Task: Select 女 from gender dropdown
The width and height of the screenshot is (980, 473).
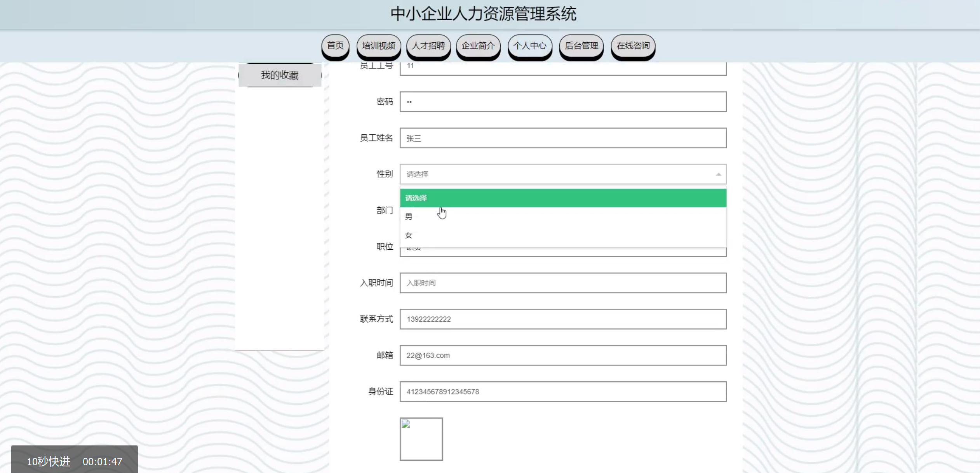Action: click(x=409, y=235)
